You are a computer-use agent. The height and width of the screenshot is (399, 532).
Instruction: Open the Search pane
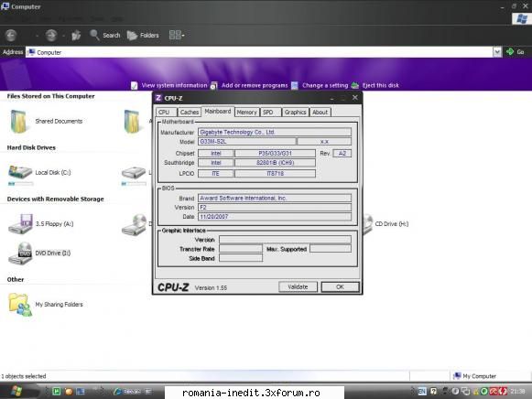click(x=105, y=35)
